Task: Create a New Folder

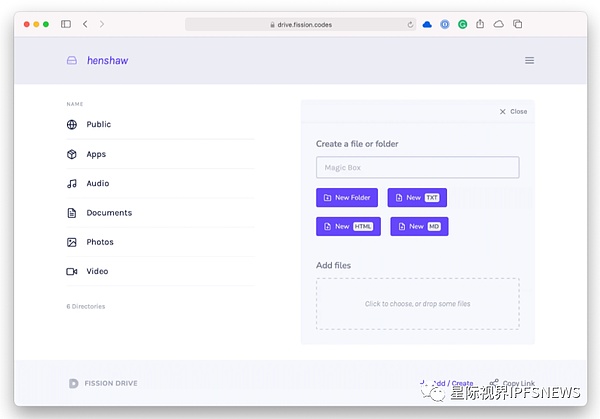Action: (x=348, y=198)
